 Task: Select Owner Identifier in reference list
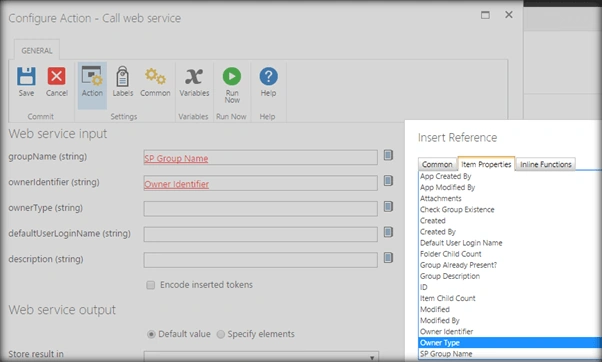pos(447,332)
